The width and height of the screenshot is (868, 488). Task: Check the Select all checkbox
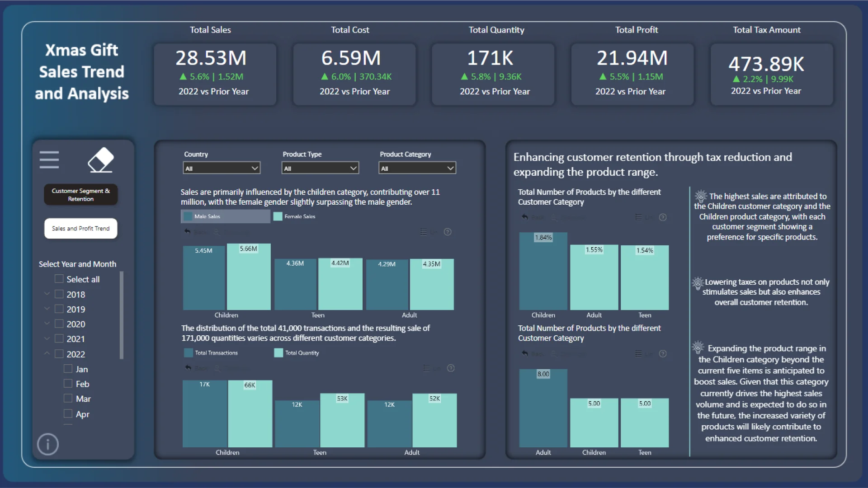pos(59,279)
